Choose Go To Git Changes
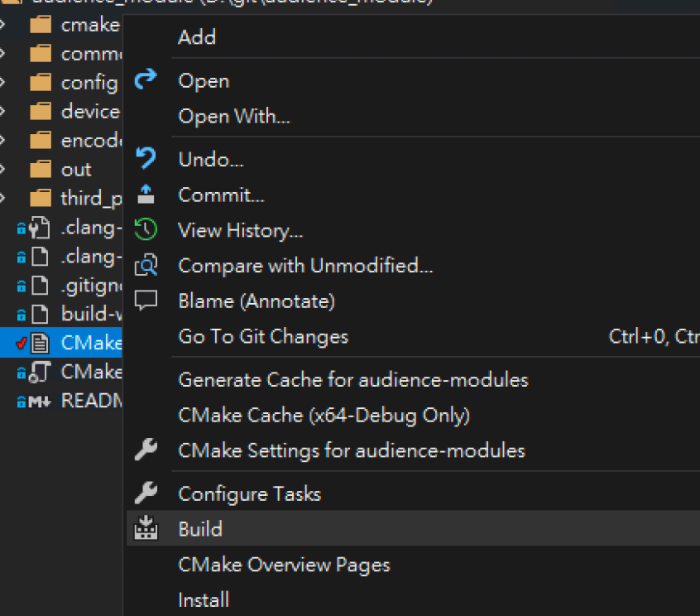Image resolution: width=700 pixels, height=616 pixels. (x=262, y=336)
